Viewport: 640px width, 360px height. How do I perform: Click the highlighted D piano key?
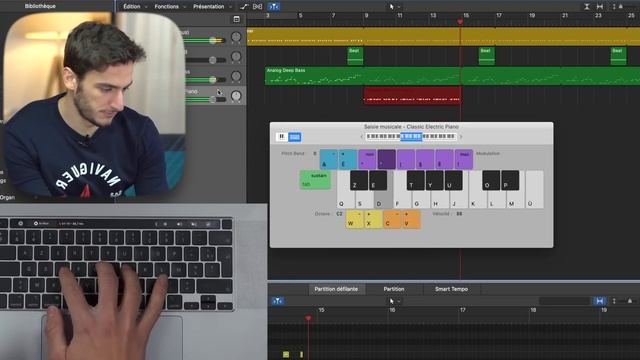[x=384, y=200]
